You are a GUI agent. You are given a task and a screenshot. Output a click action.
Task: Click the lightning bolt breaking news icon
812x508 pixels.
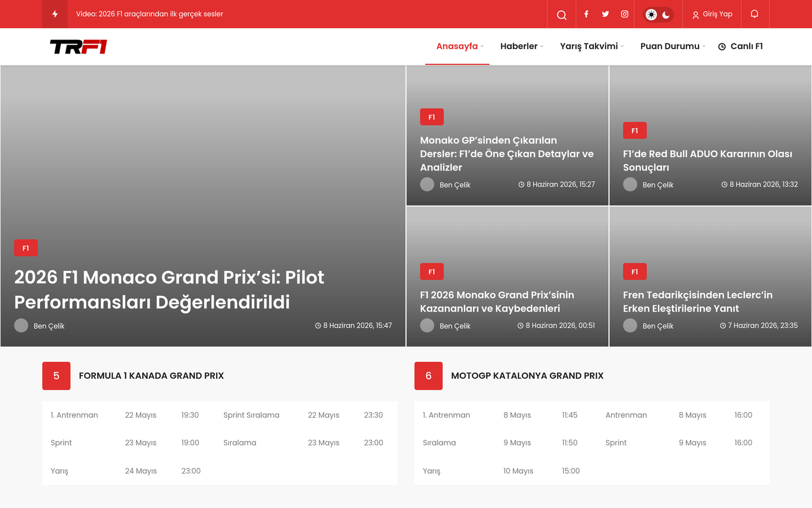point(55,14)
